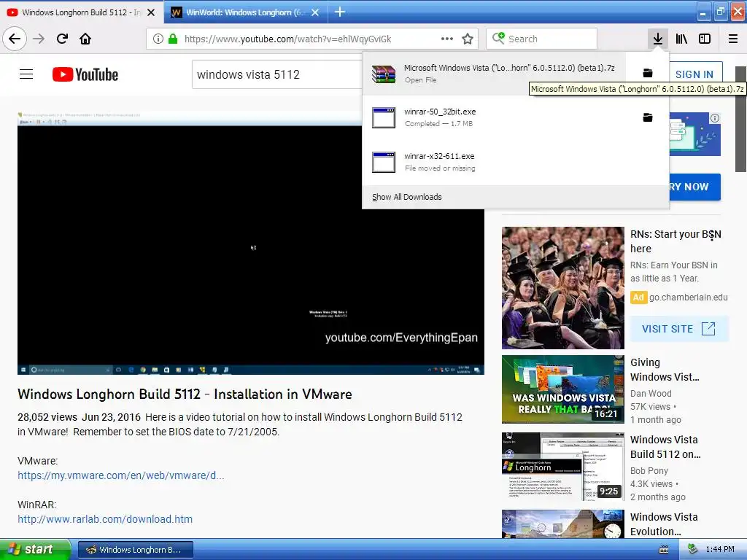Open the Windows Start button
747x560 pixels.
(35, 550)
